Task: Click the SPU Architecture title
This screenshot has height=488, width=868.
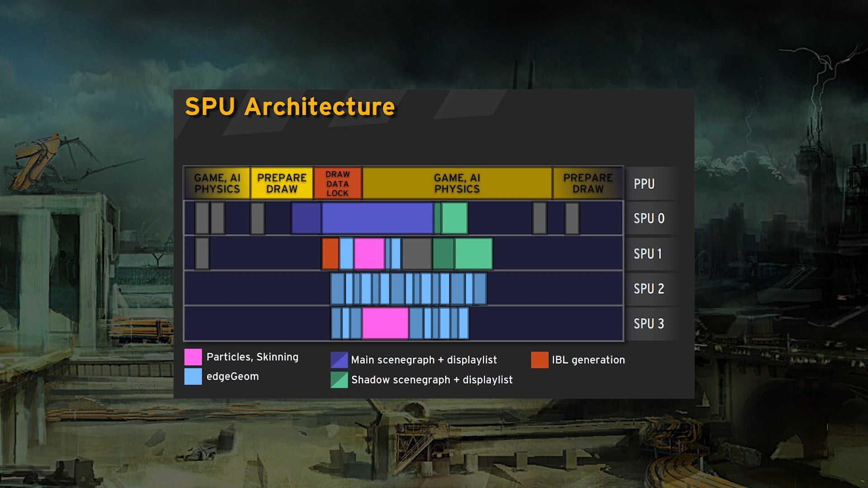Action: (x=290, y=107)
